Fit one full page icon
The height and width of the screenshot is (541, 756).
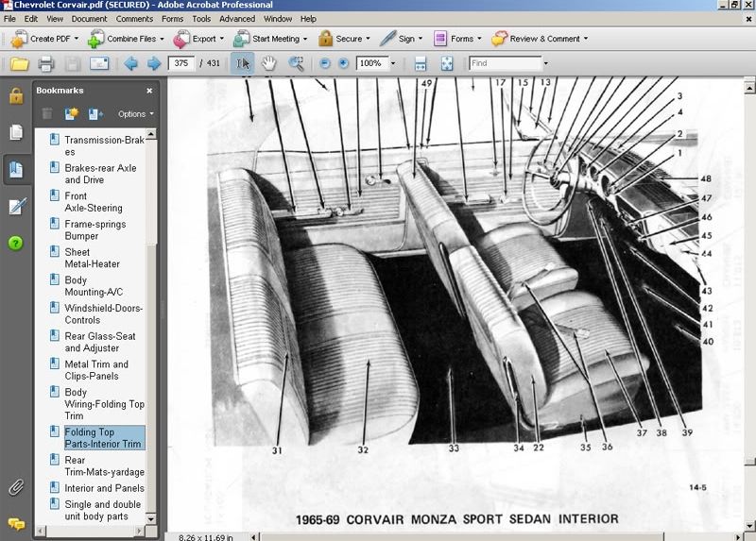pos(447,63)
